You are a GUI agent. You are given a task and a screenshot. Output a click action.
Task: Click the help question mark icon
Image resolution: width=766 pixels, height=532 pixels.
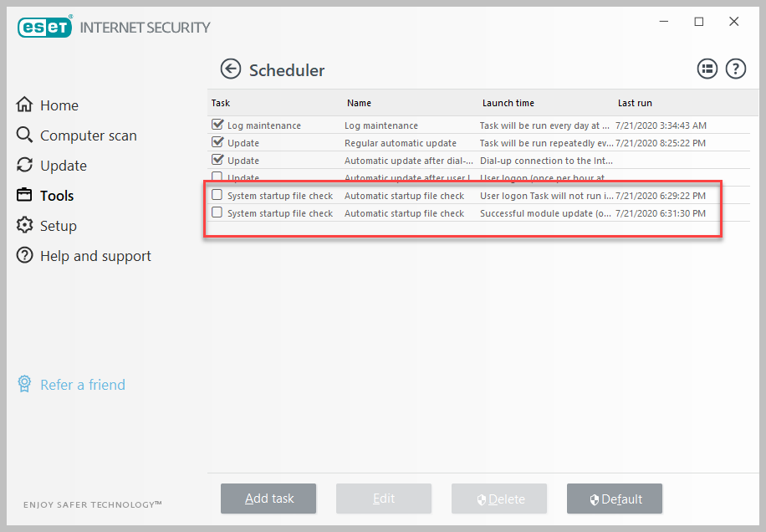pos(735,69)
